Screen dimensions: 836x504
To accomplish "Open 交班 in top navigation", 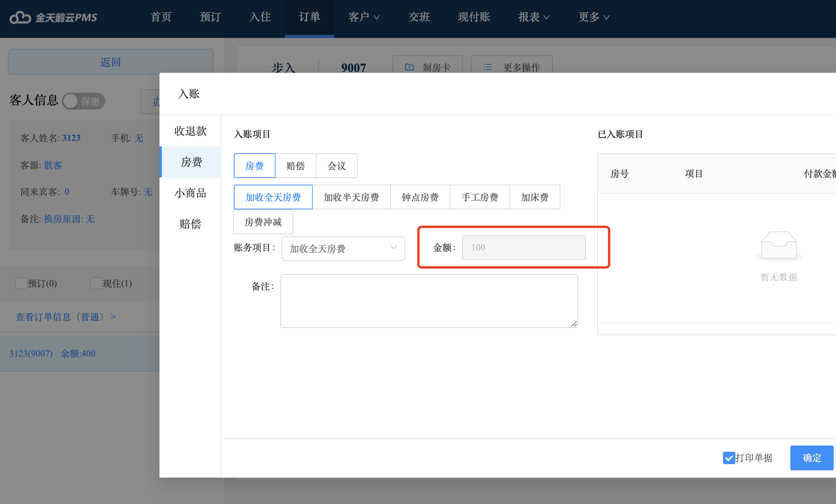I will [x=419, y=17].
